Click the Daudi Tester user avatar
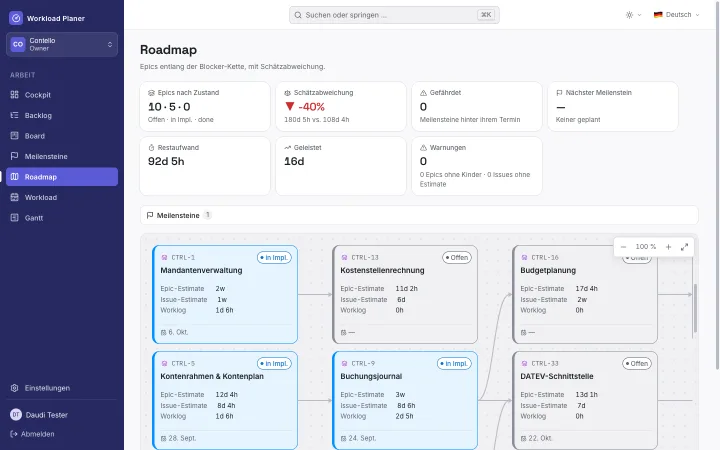 (16, 415)
